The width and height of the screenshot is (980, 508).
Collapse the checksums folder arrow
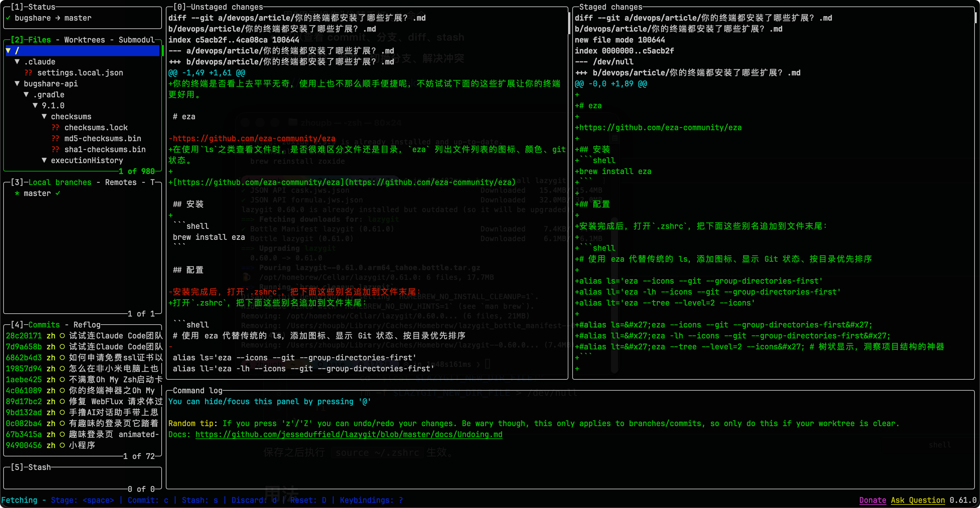click(x=45, y=116)
